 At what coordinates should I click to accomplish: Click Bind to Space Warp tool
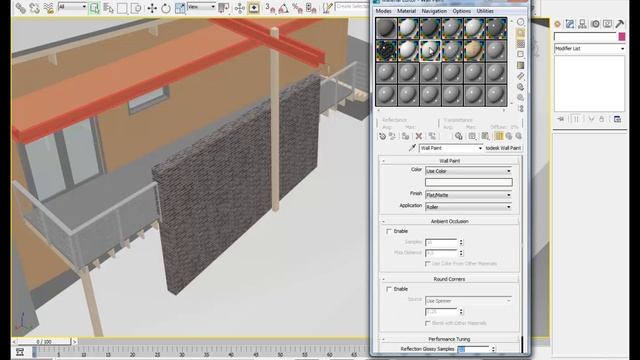click(48, 8)
